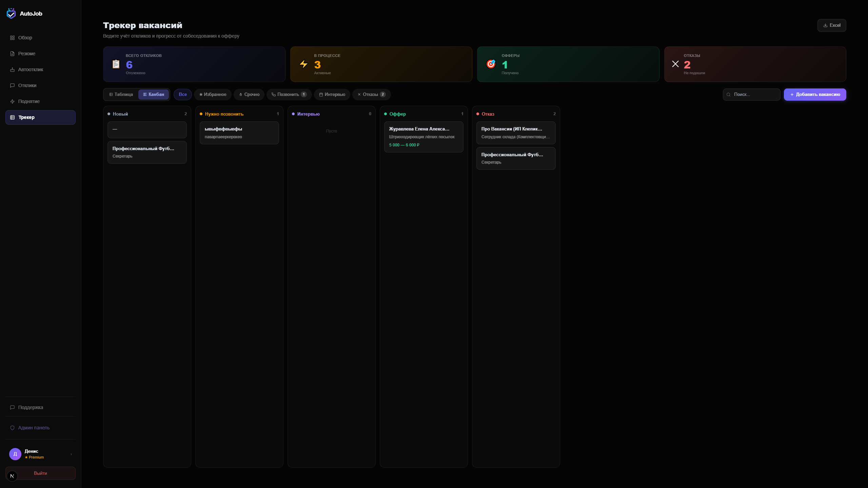Open the Журавлева Елена offer card

[423, 137]
